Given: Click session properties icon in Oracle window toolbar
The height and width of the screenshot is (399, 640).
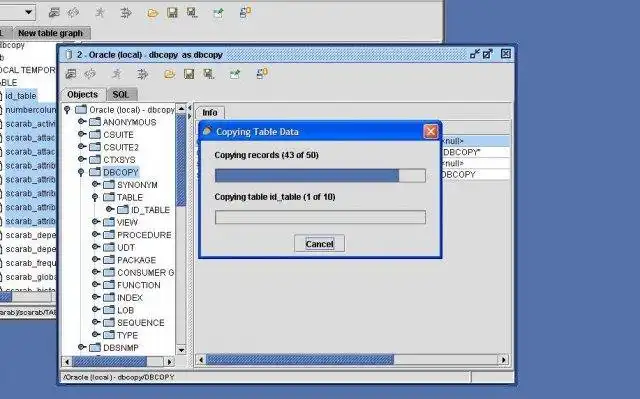Looking at the screenshot, I should [x=71, y=74].
